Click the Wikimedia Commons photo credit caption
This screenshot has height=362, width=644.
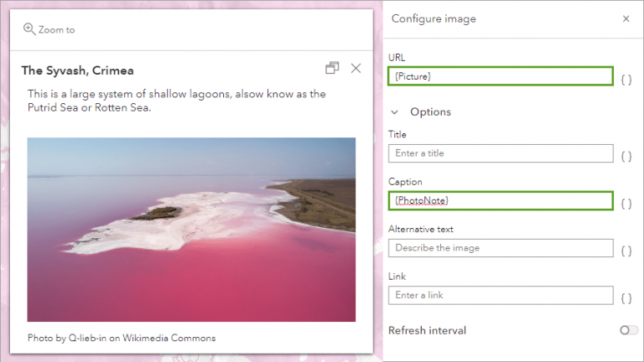click(122, 338)
